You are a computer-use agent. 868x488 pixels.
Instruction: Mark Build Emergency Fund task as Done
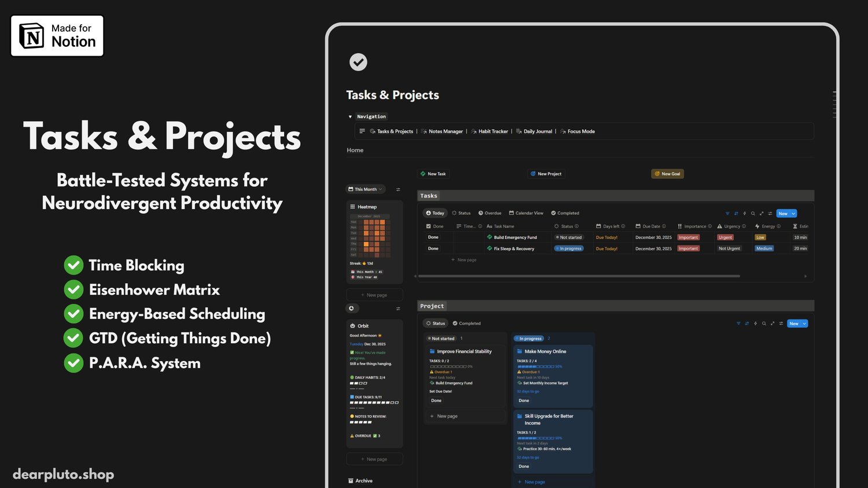click(433, 237)
